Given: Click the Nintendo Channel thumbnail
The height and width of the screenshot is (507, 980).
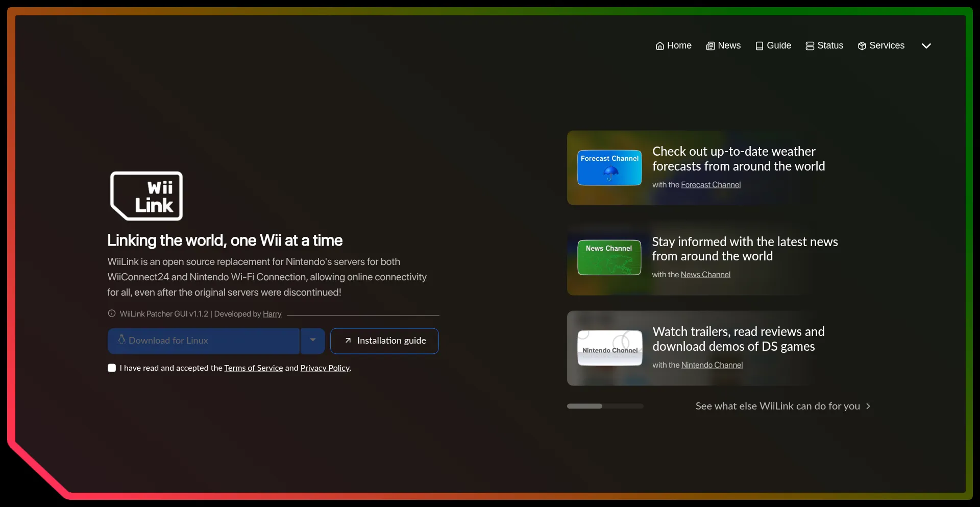Looking at the screenshot, I should pos(609,348).
